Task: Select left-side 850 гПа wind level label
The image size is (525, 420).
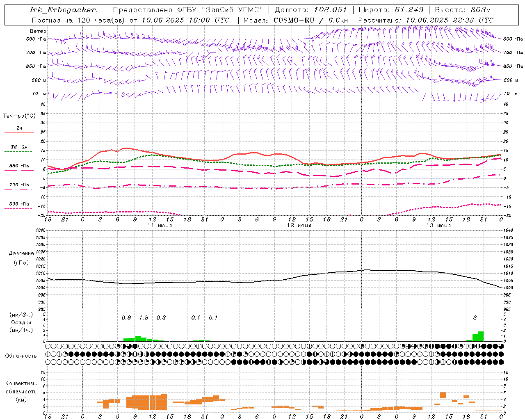Action: [x=36, y=66]
